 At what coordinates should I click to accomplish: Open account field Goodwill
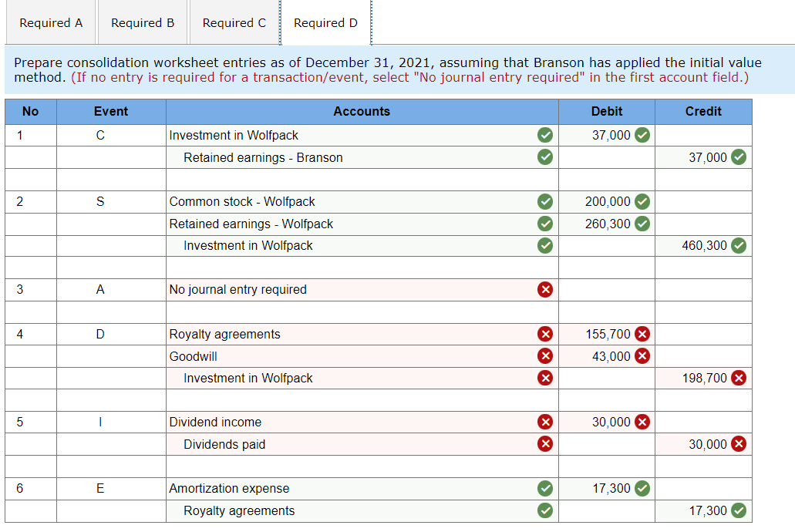tap(362, 356)
